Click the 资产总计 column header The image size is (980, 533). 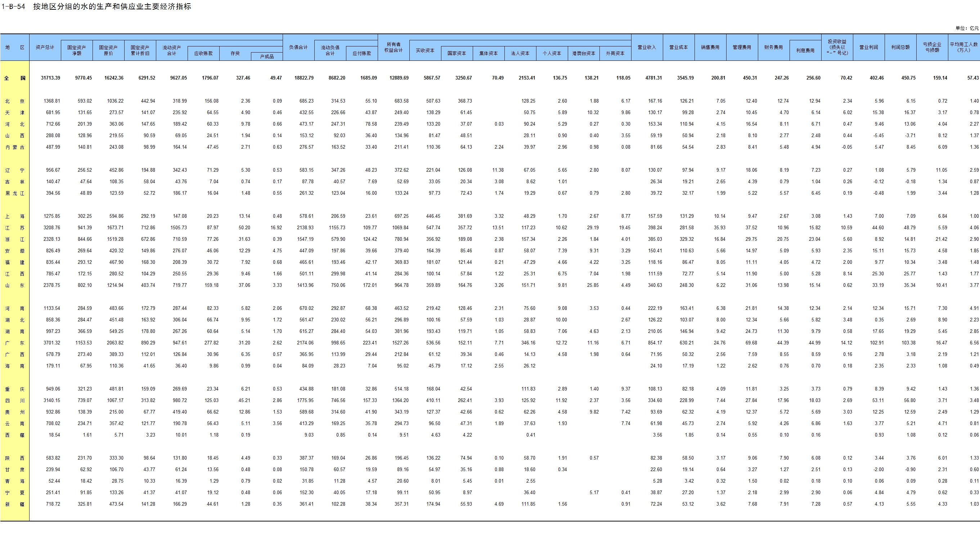click(x=45, y=48)
